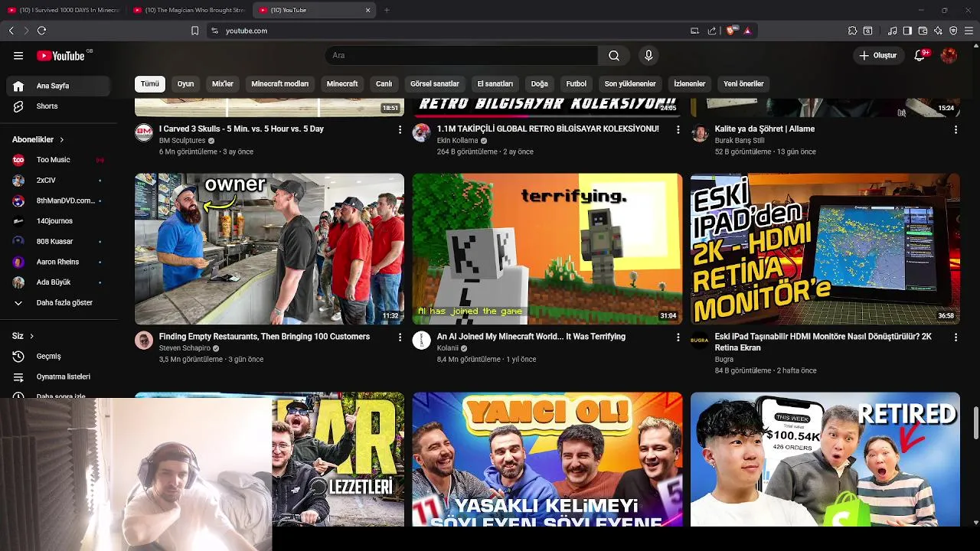Image resolution: width=980 pixels, height=551 pixels.
Task: Open Too Music subscription channel
Action: coord(58,160)
